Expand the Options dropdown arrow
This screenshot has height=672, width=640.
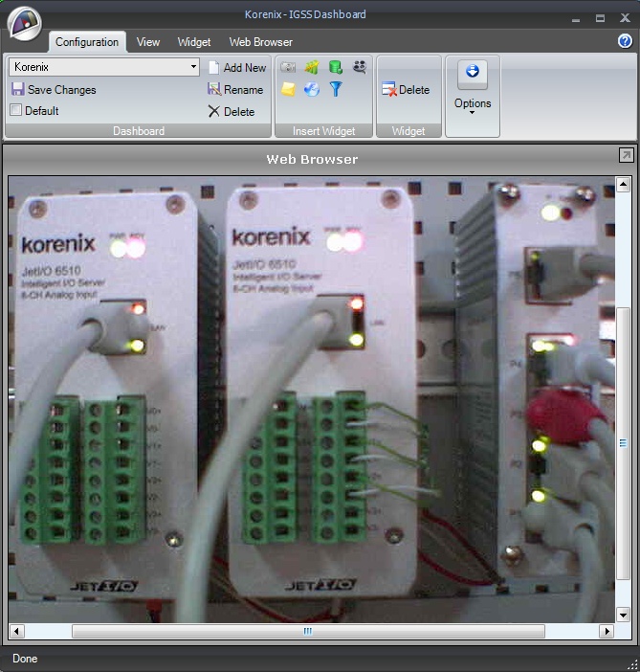click(472, 113)
